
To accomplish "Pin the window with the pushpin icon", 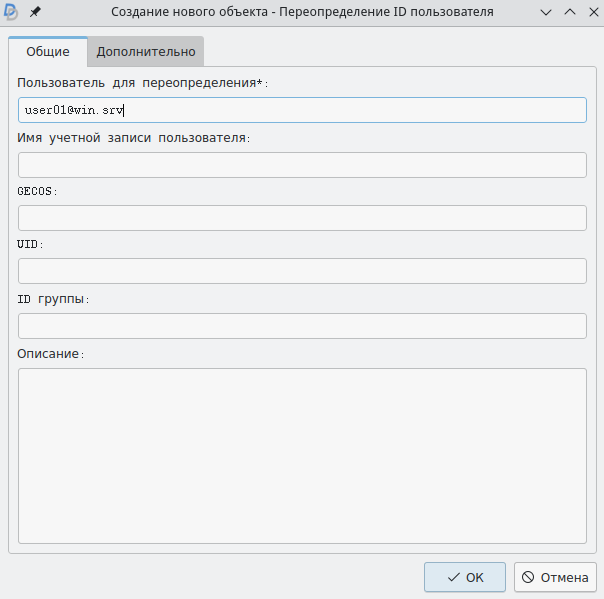I will pos(35,11).
